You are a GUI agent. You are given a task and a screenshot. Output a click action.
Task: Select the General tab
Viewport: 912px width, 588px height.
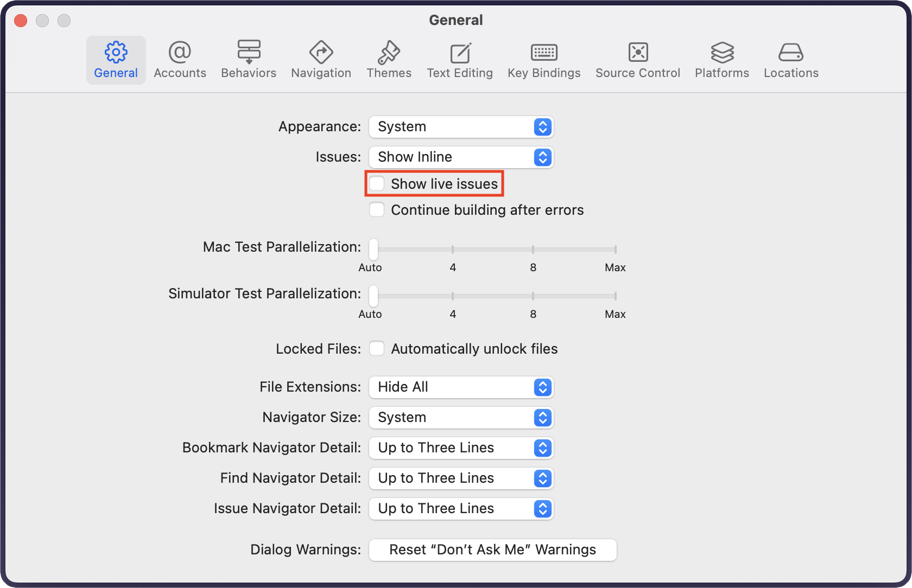116,60
